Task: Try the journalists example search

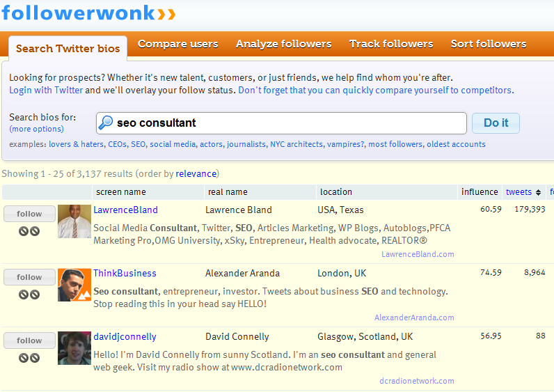Action: [x=246, y=144]
